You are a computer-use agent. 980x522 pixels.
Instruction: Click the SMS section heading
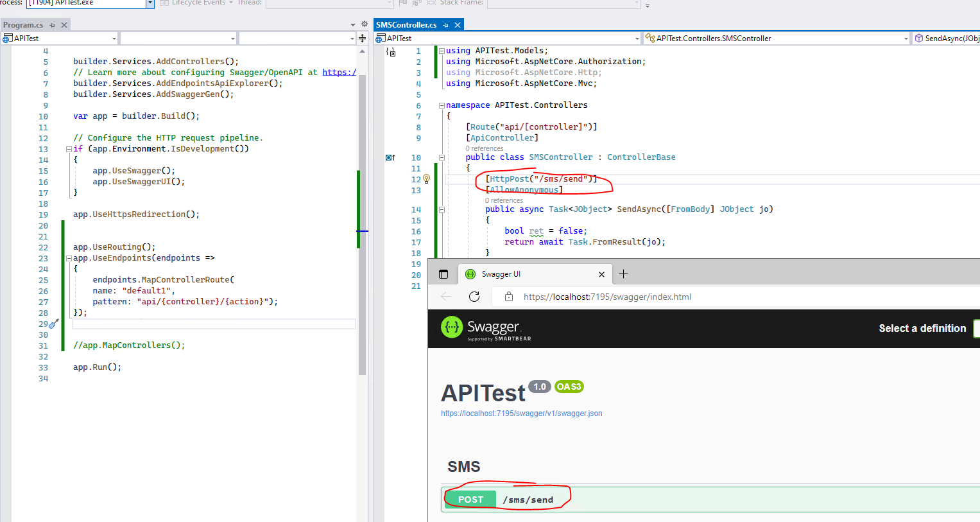(464, 467)
